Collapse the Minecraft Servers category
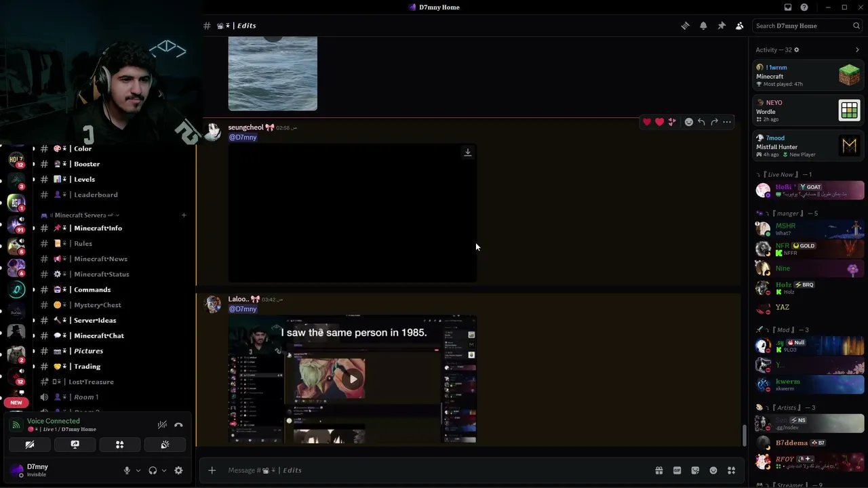 tap(81, 215)
